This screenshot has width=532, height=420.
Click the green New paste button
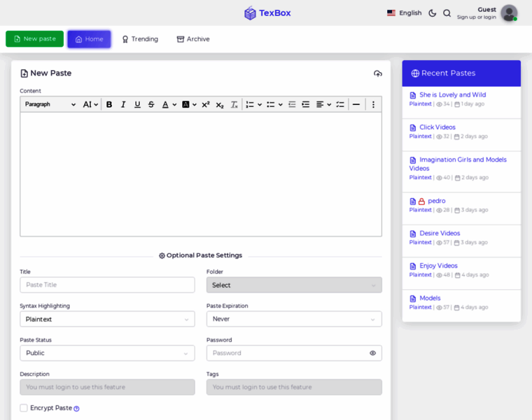click(34, 39)
